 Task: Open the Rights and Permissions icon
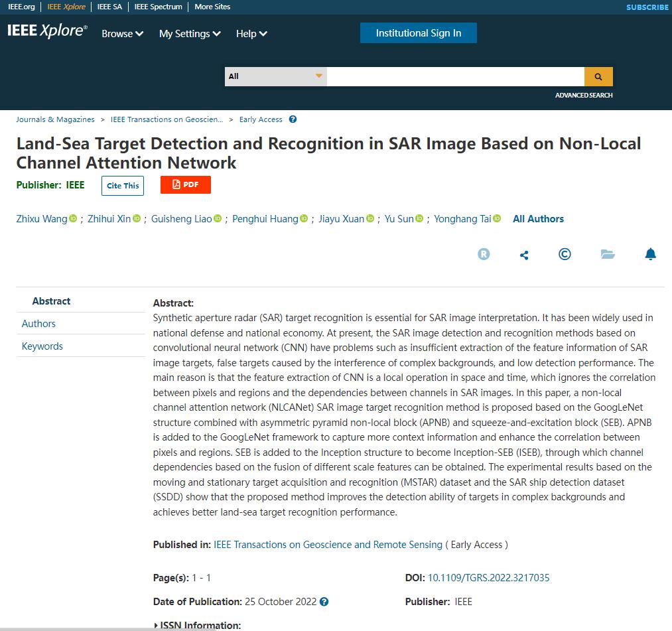(484, 254)
